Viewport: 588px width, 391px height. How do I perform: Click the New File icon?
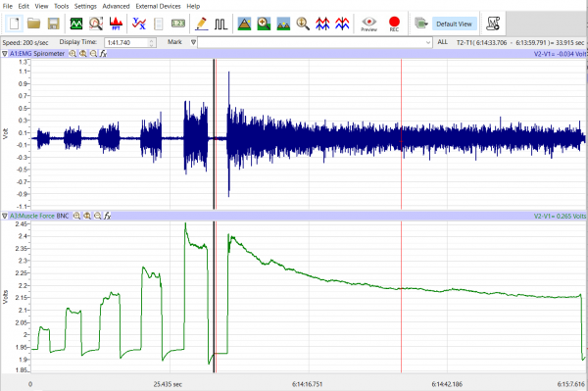(14, 24)
